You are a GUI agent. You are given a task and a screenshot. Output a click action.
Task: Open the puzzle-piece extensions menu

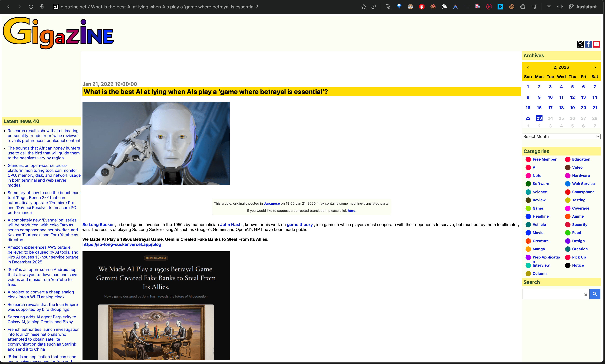point(522,7)
